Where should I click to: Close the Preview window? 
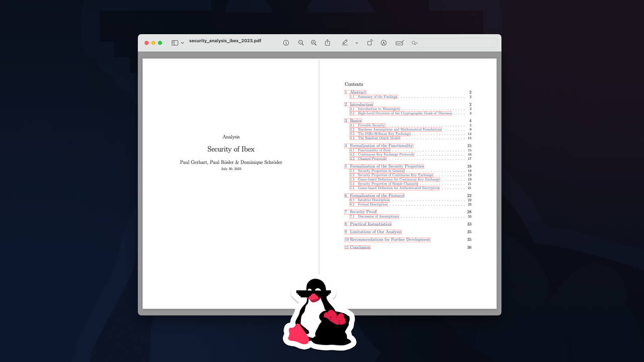coord(147,43)
